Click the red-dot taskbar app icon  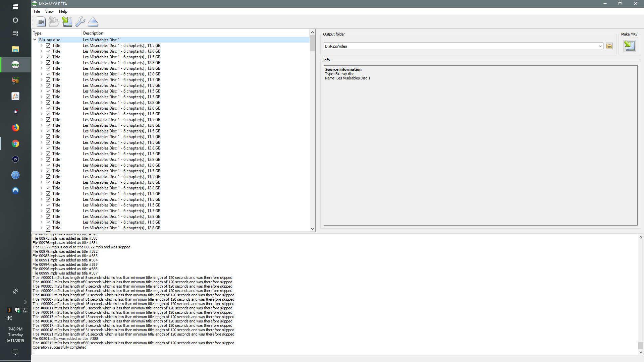pyautogui.click(x=15, y=112)
